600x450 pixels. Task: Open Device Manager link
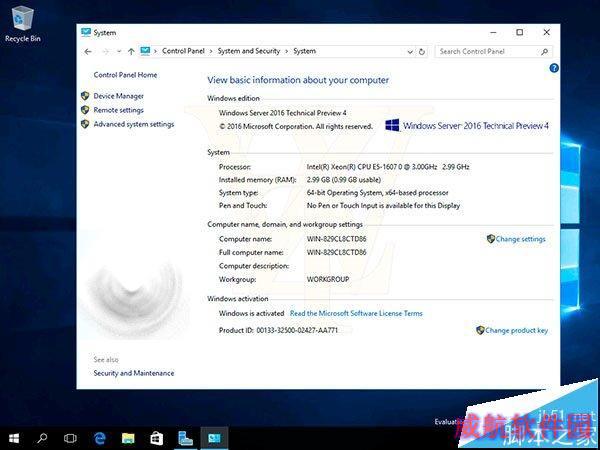119,96
